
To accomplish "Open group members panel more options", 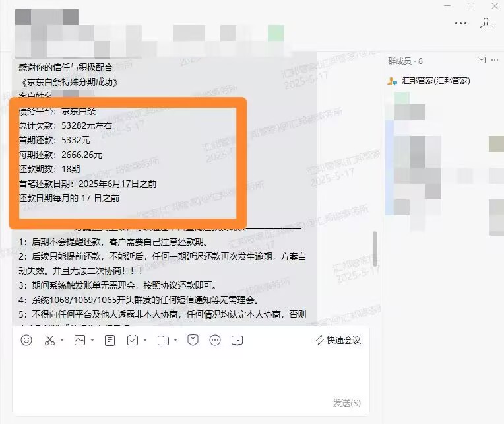I will (495, 60).
